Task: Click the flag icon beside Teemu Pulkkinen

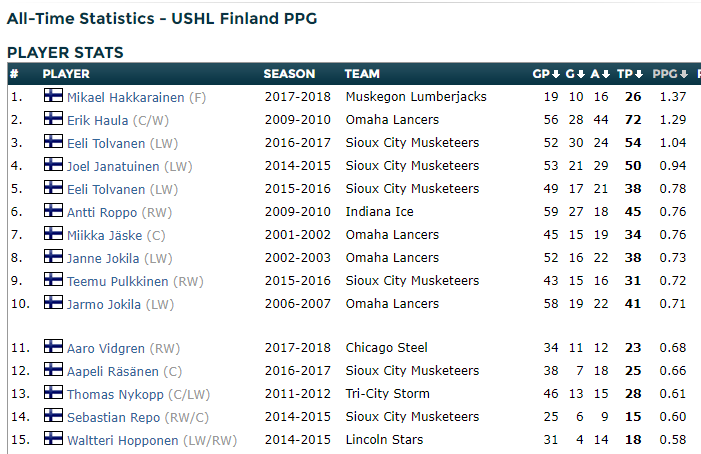Action: coord(53,280)
